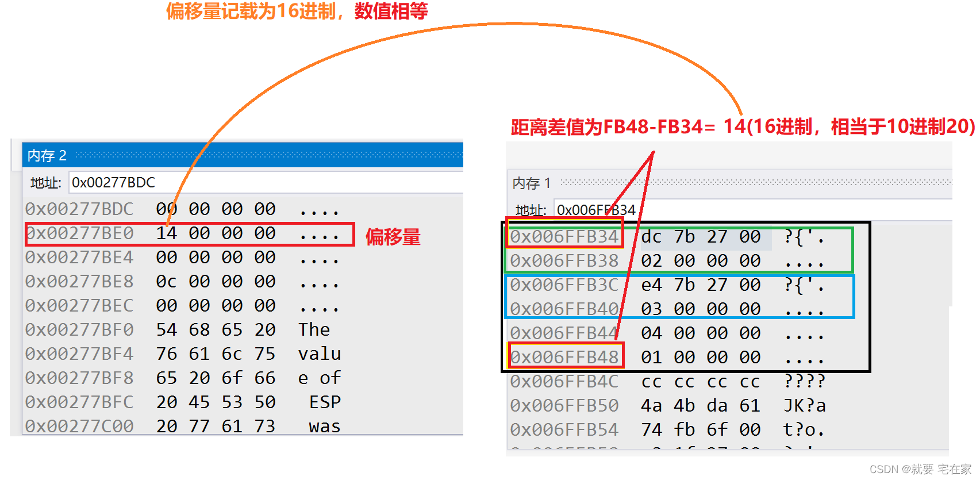Image resolution: width=980 pixels, height=480 pixels.
Task: Select the ASCII text "valu" in Memory 2
Action: pos(319,354)
